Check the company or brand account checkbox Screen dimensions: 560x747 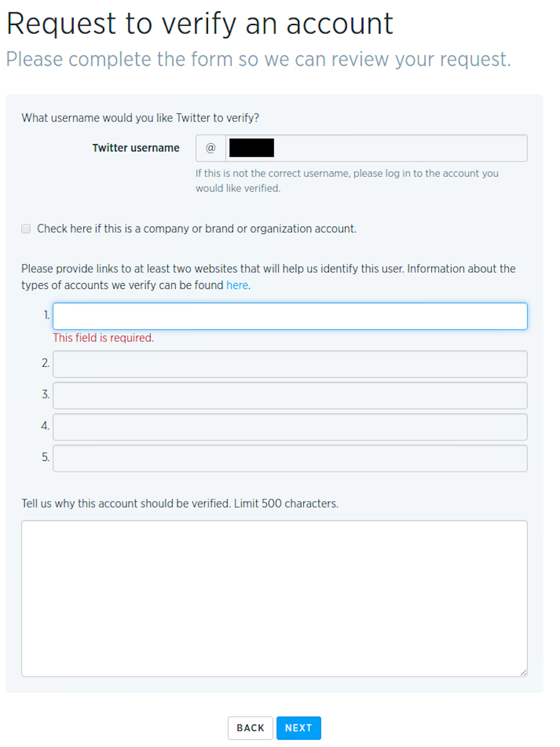tap(26, 229)
